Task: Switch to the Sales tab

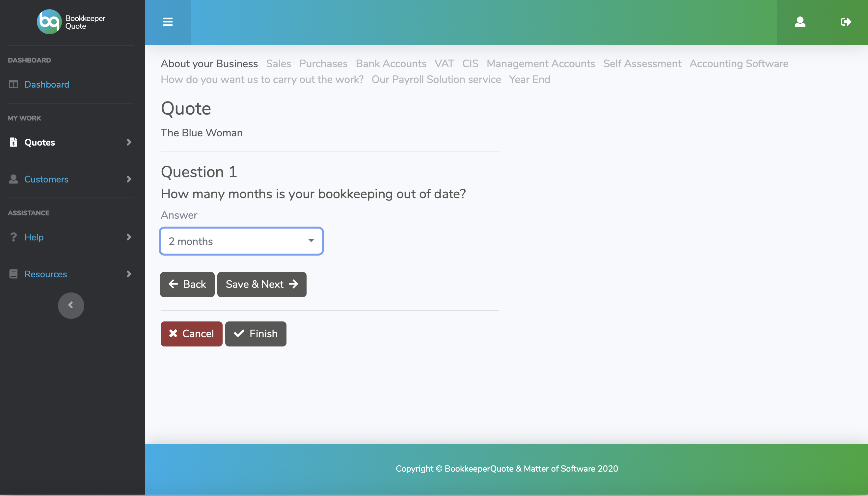Action: click(x=278, y=64)
